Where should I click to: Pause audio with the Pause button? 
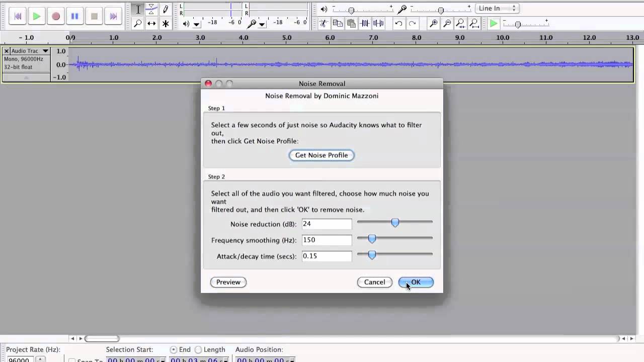[x=75, y=16]
